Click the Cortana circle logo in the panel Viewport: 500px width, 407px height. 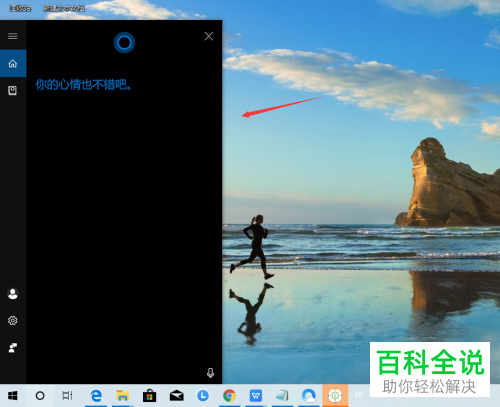tap(124, 43)
